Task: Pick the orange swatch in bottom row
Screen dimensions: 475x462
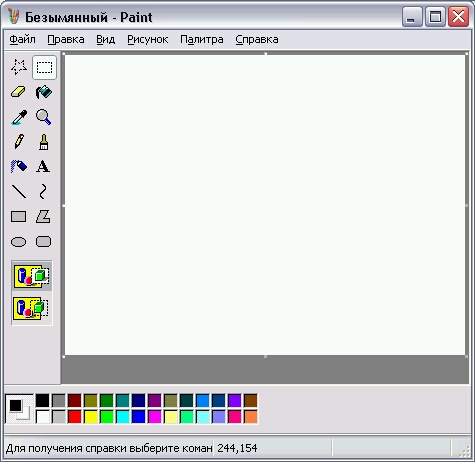Action: (251, 417)
